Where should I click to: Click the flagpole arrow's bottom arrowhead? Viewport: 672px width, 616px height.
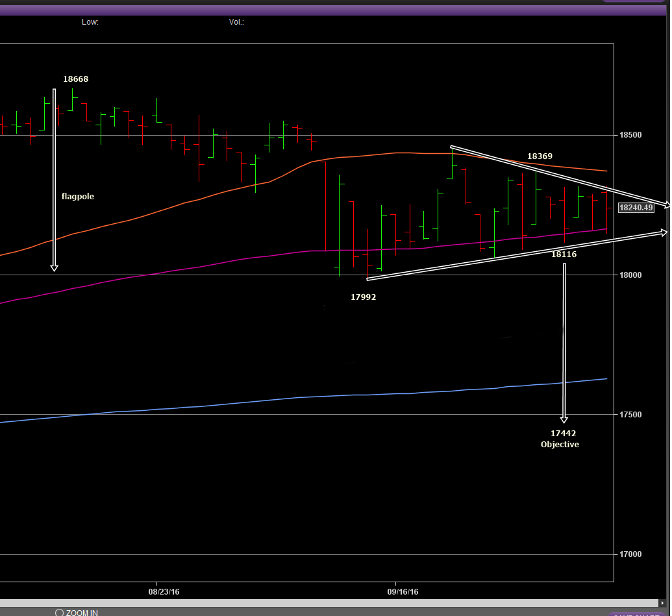tap(55, 267)
